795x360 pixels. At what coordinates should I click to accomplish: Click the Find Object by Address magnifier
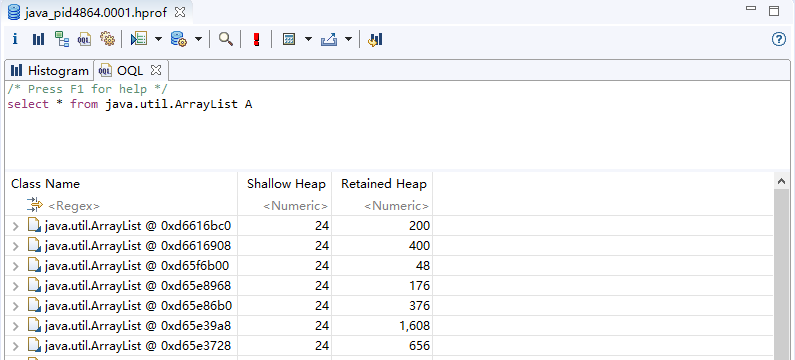point(226,39)
